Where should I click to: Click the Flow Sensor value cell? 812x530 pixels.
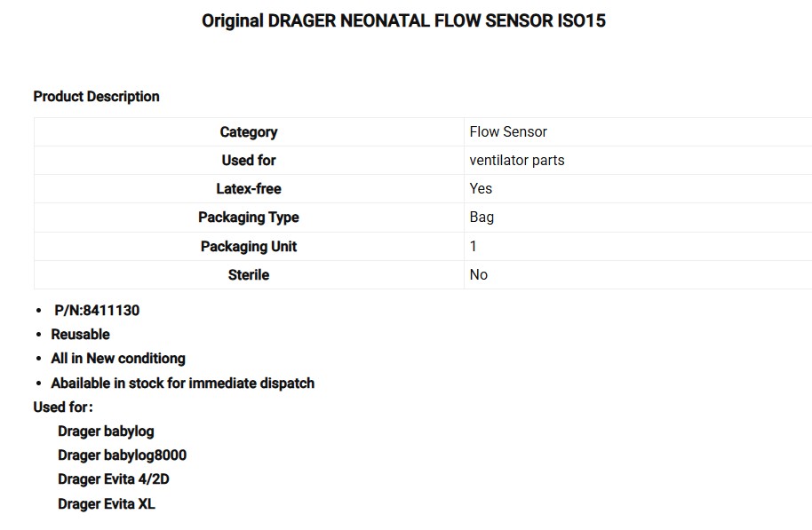click(638, 132)
